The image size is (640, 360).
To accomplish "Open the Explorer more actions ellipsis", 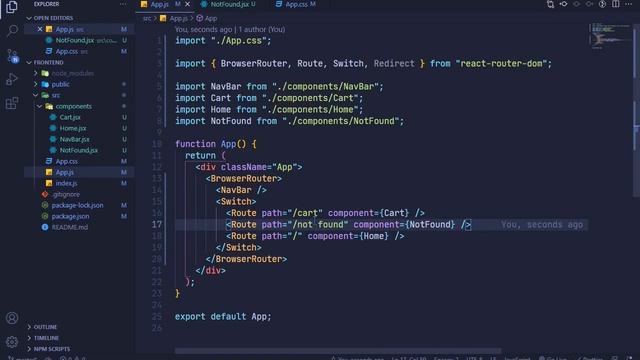I will (x=123, y=4).
